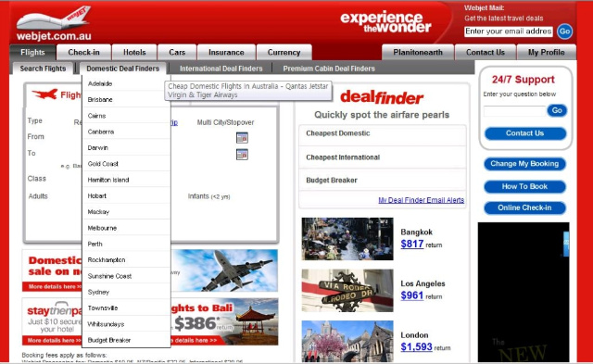Screen dimensions: 593x364
Task: Open the Hotels tab
Action: click(134, 52)
